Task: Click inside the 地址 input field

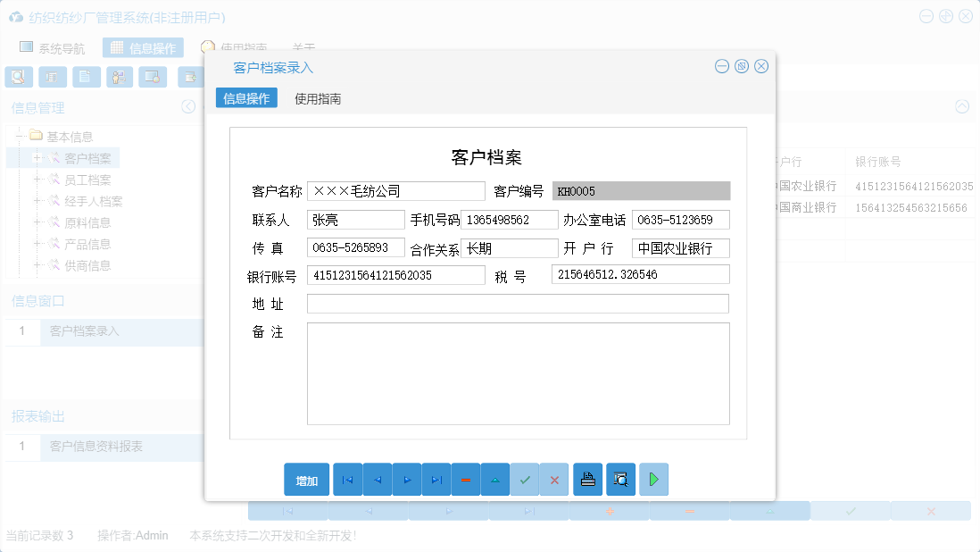Action: (x=518, y=304)
